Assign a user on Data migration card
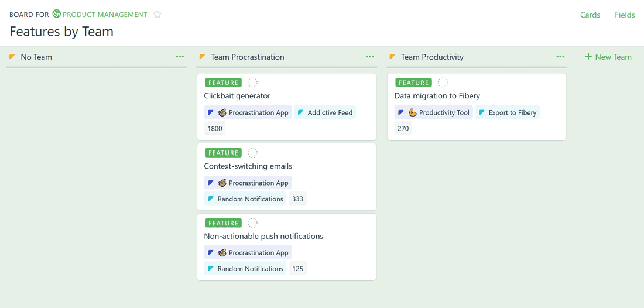 [x=443, y=83]
